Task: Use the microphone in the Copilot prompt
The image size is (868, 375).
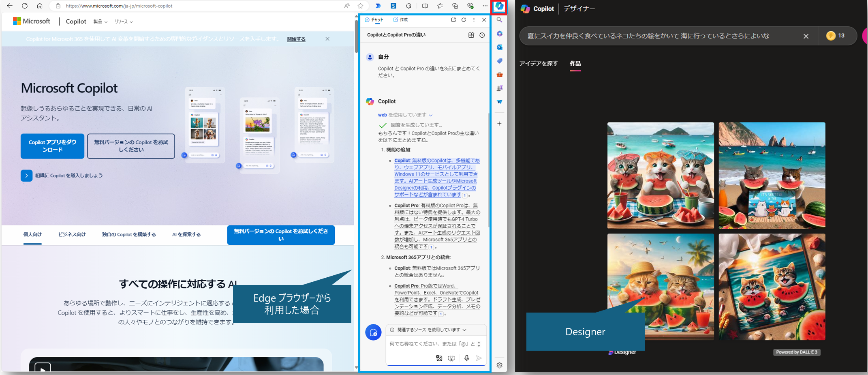Action: [x=466, y=358]
